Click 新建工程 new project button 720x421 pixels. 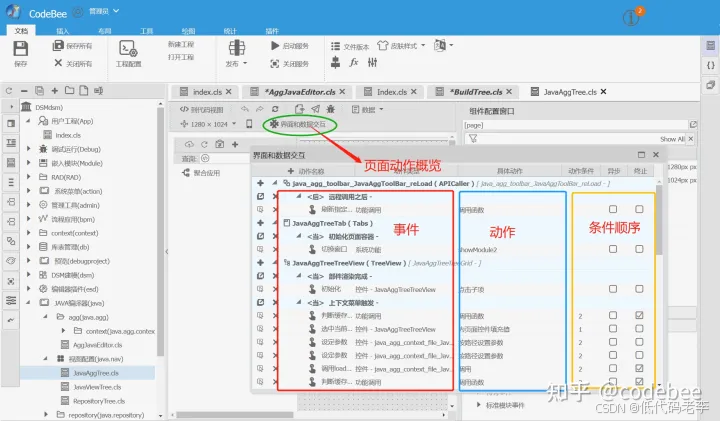[x=181, y=45]
